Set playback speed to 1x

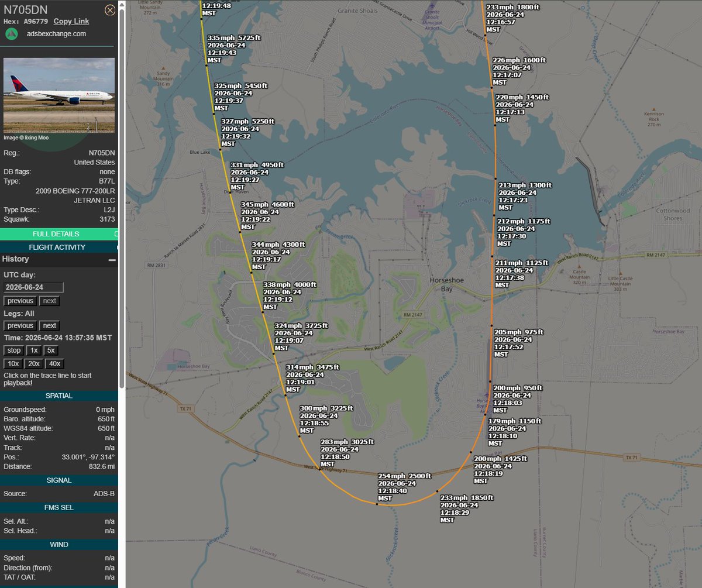[35, 350]
